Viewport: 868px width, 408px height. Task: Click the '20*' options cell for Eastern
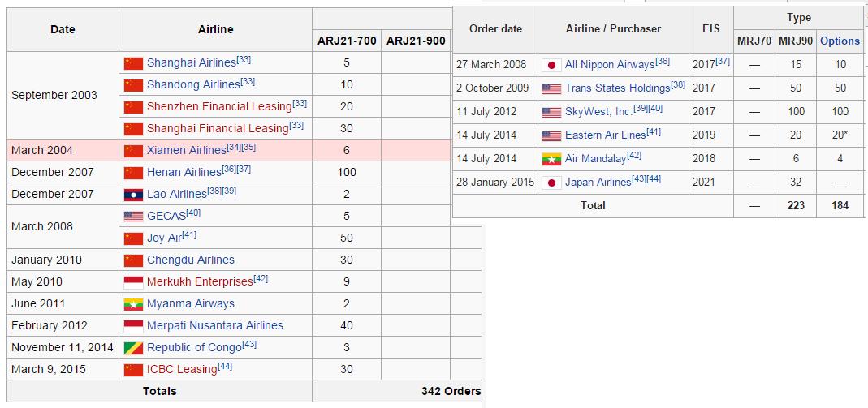840,135
